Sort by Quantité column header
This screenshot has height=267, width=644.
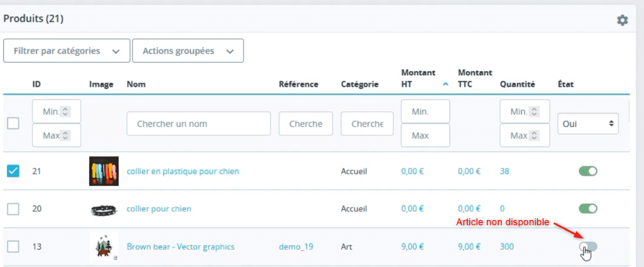click(x=518, y=84)
